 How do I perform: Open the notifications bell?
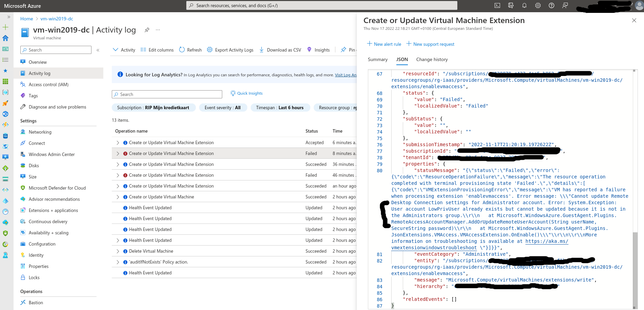(524, 5)
